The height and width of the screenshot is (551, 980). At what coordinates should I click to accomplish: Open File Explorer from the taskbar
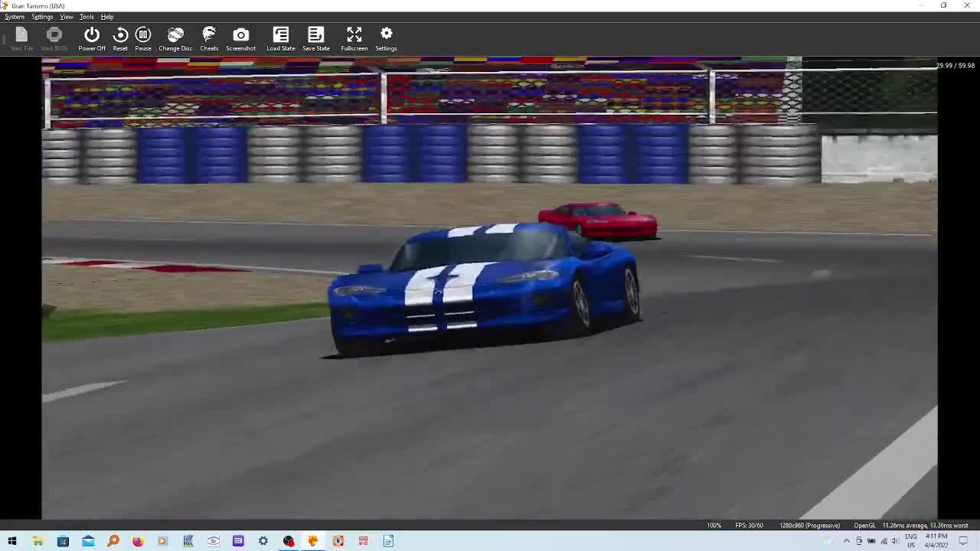(38, 541)
